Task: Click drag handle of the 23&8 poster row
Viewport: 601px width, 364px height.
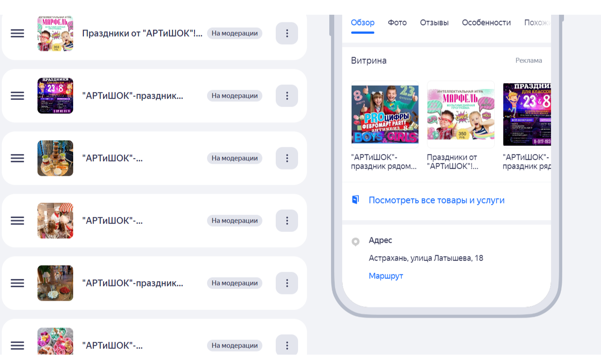Action: click(x=17, y=96)
